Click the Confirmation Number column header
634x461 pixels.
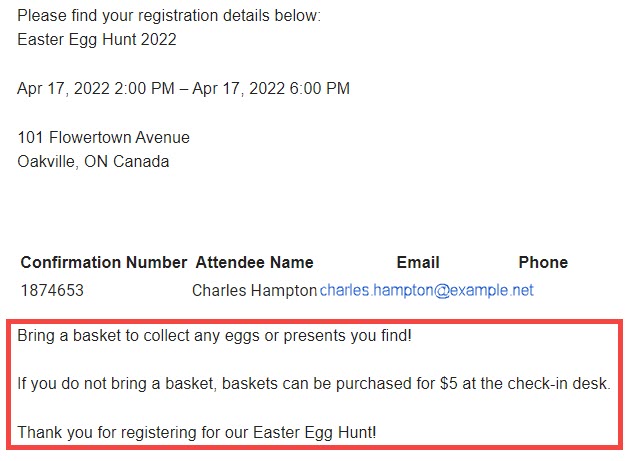(x=104, y=263)
